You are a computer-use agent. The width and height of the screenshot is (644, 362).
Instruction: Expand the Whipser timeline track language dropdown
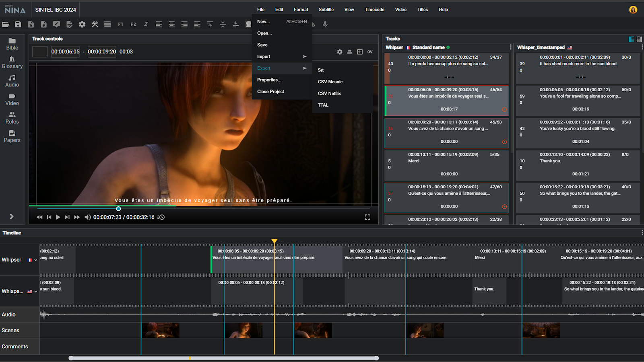(35, 260)
